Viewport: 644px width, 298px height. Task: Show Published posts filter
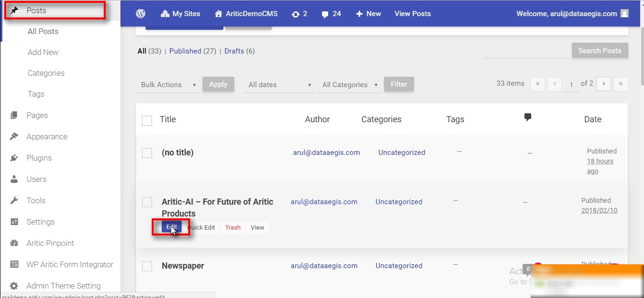185,51
